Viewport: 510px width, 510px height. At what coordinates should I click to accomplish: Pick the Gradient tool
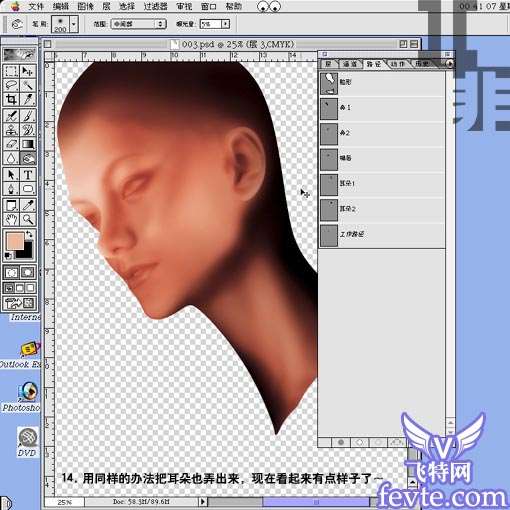[28, 144]
